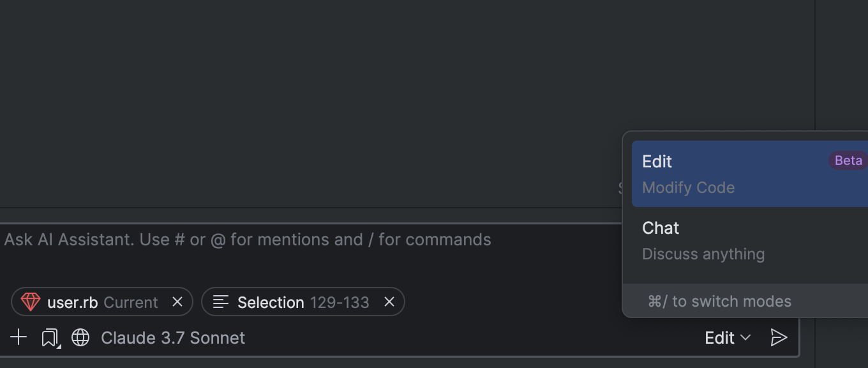868x368 pixels.
Task: Click the send message arrow icon
Action: tap(779, 337)
